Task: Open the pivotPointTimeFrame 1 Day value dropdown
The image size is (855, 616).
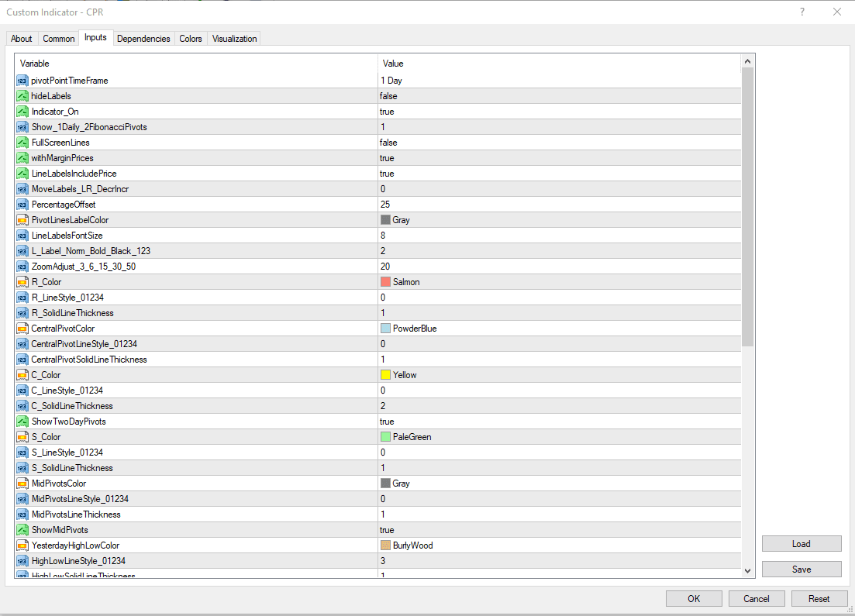Action: point(558,81)
